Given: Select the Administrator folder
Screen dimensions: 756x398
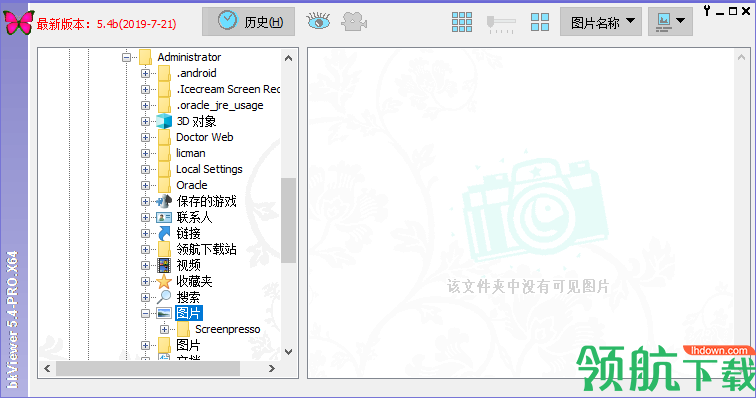Looking at the screenshot, I should tap(189, 57).
